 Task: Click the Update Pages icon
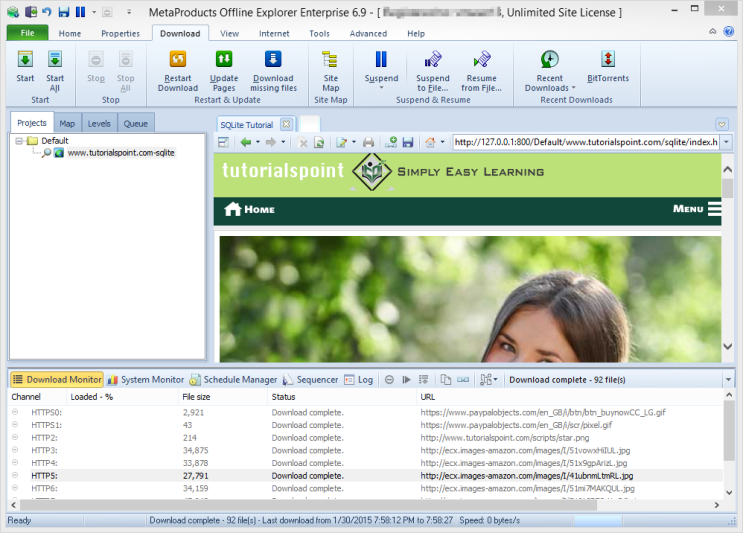(224, 60)
